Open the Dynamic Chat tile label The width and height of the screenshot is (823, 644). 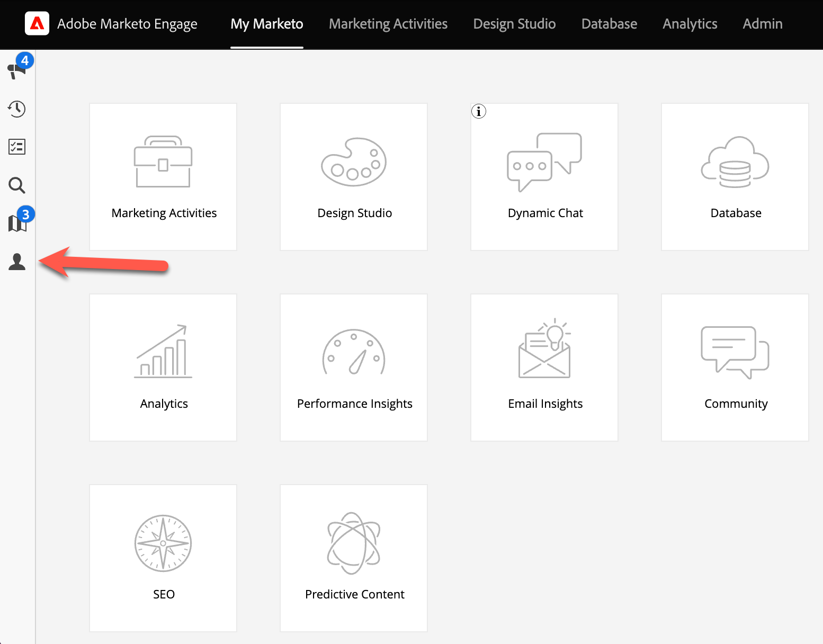[545, 213]
